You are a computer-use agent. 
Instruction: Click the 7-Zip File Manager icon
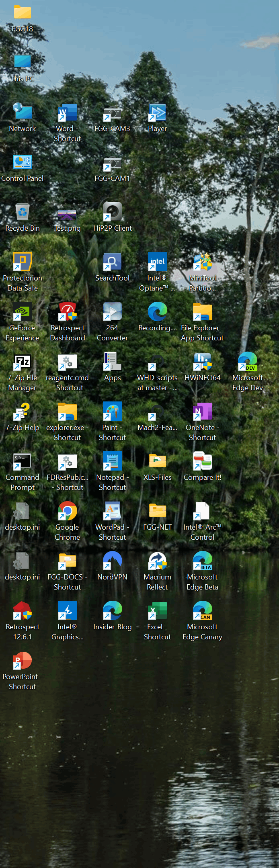pyautogui.click(x=23, y=361)
